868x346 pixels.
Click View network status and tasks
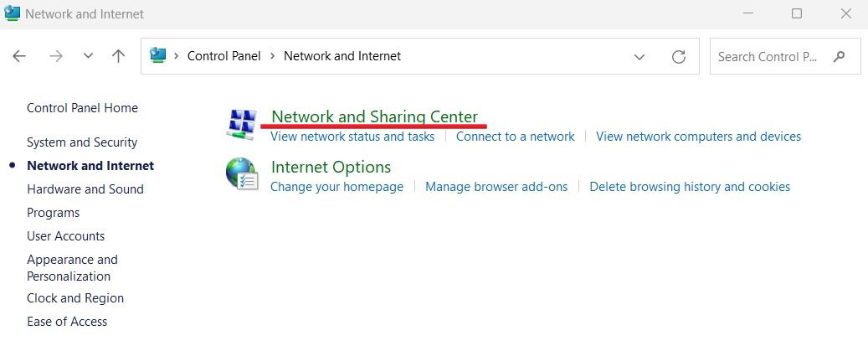[x=352, y=137]
